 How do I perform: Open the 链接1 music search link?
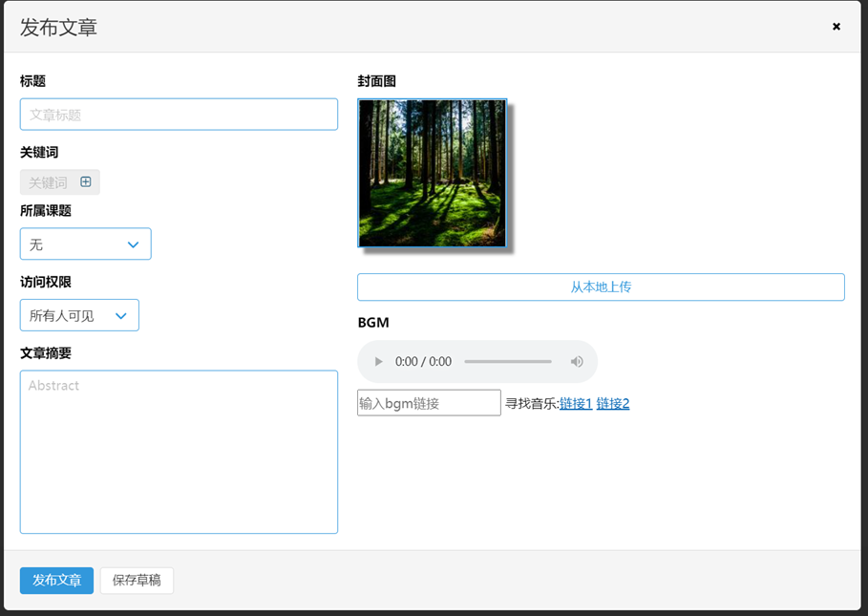point(575,403)
